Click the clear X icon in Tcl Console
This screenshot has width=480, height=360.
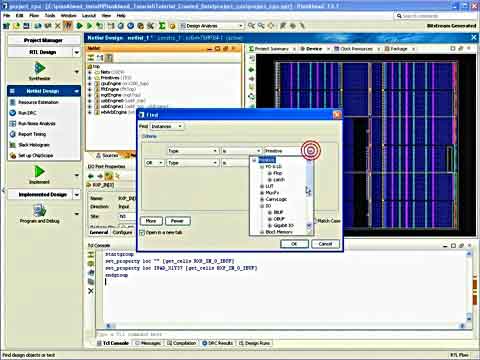91,291
